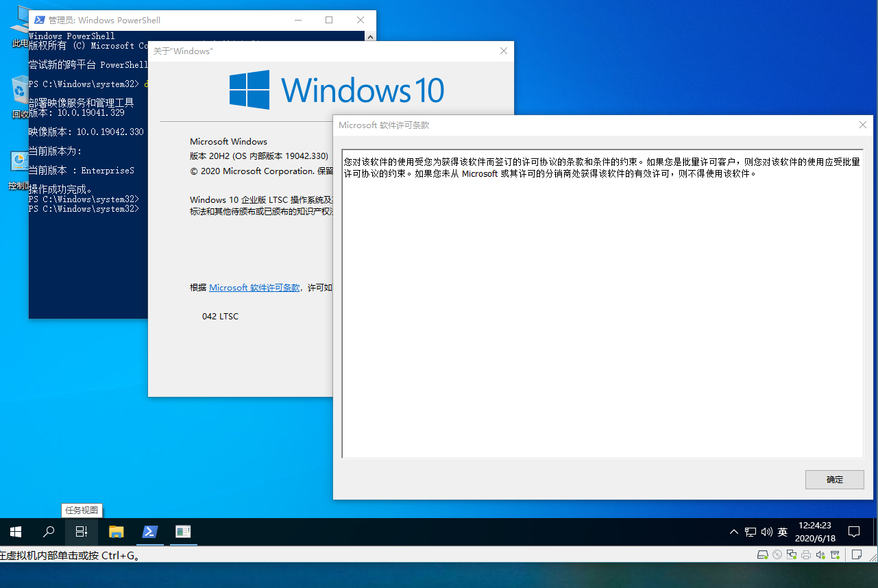Maximize the PowerShell window
Viewport: 878px width, 588px height.
[329, 20]
